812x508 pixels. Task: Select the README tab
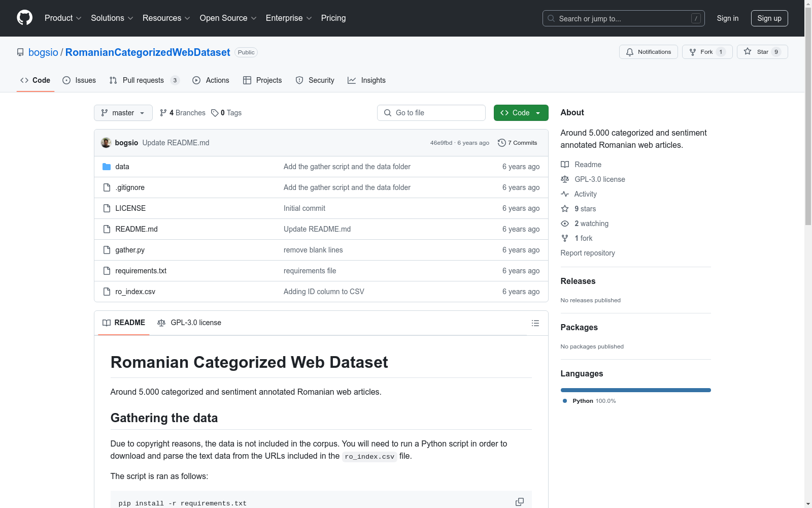[x=124, y=323]
